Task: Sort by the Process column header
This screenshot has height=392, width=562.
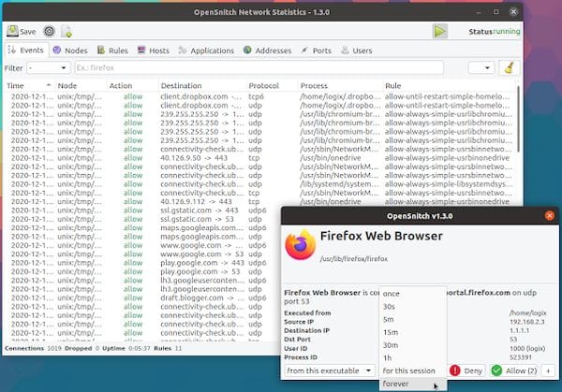Action: 341,85
